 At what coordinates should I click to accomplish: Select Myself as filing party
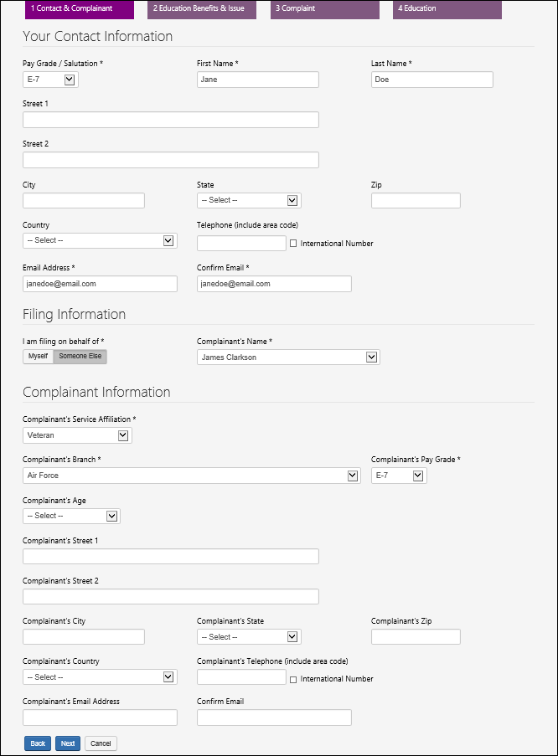[x=39, y=357]
